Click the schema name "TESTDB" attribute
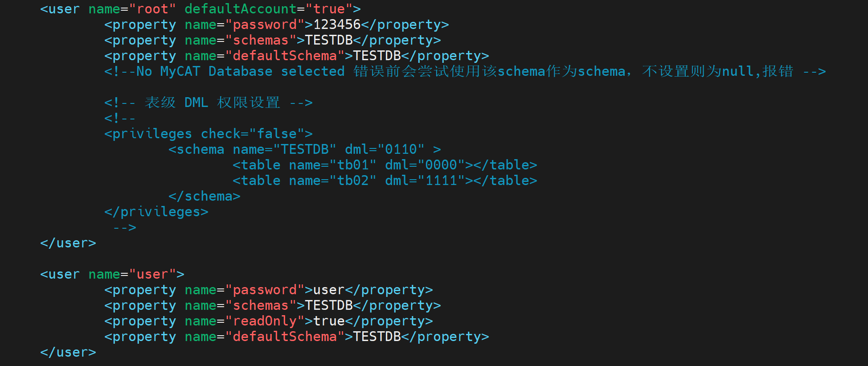Viewport: 868px width, 366px height. 305,149
